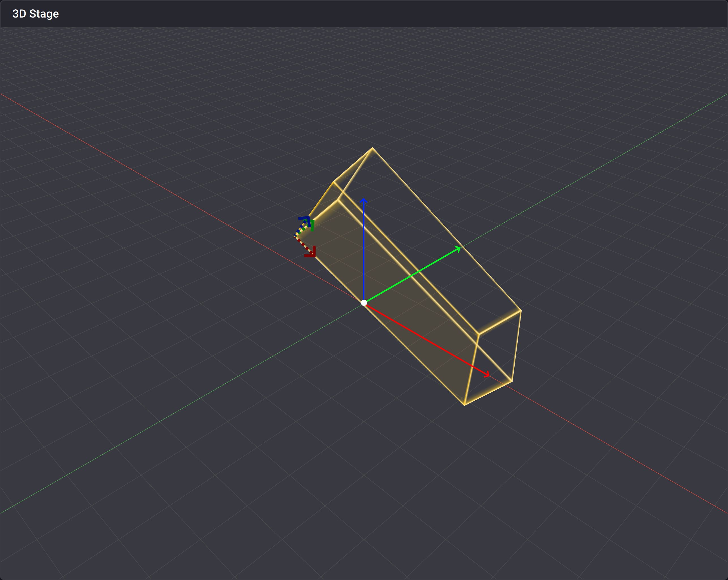Click the blue Z-axis arrowhead at origin gizmo
Image resolution: width=728 pixels, height=580 pixels.
363,200
